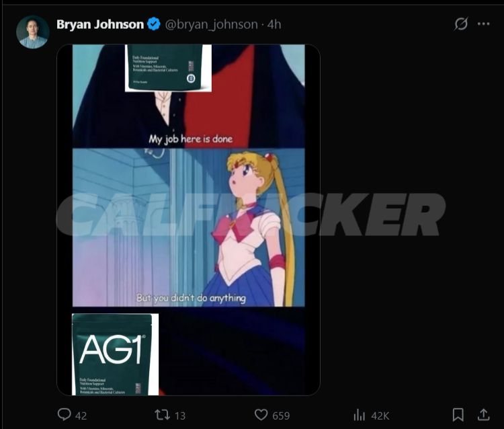The image size is (504, 429).
Task: Click the 42 replies count
Action: point(81,416)
